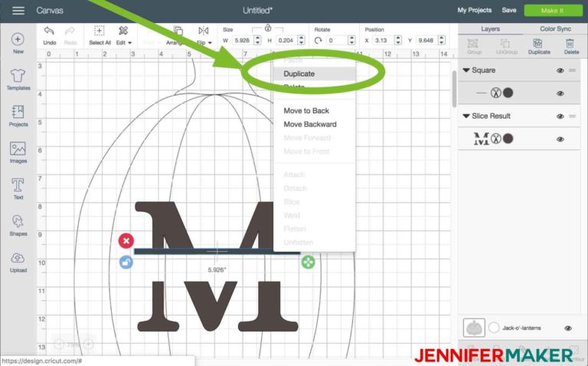Image resolution: width=588 pixels, height=366 pixels.
Task: Click the dark color swatch of M layer
Action: [x=508, y=139]
